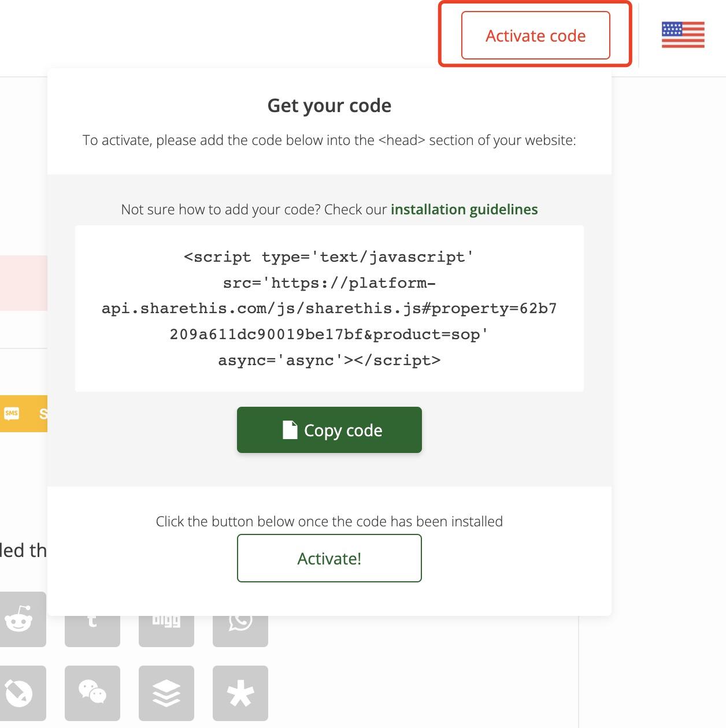Image resolution: width=726 pixels, height=728 pixels.
Task: Select the script code snippet text
Action: click(328, 308)
